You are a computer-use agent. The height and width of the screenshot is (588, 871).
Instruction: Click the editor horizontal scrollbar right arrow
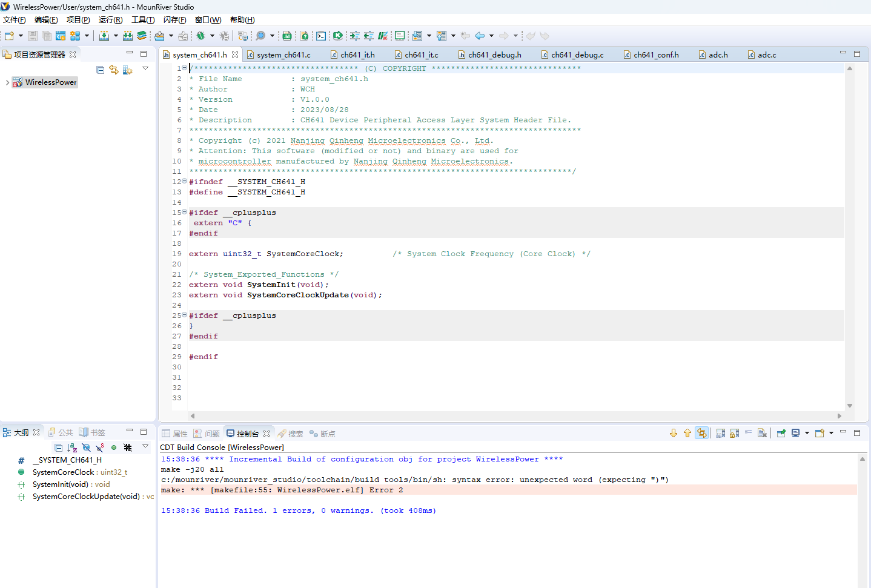coord(840,416)
